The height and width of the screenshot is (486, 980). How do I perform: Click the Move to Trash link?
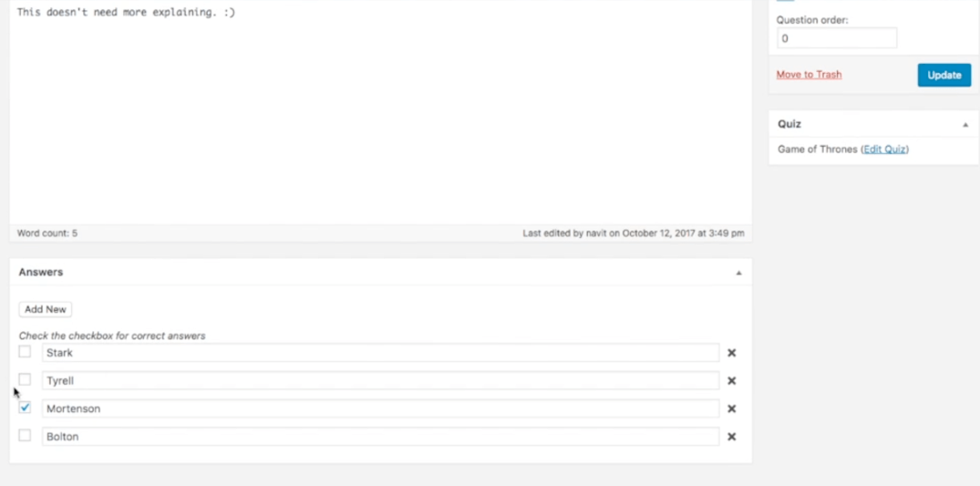click(809, 75)
